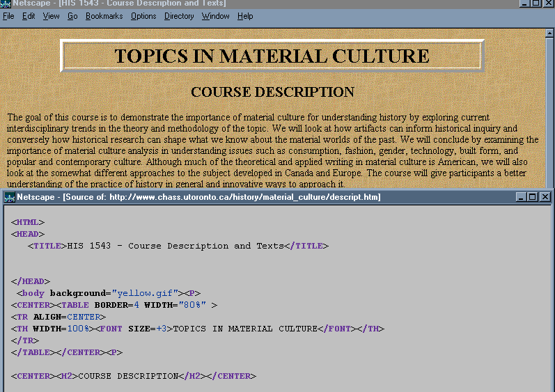Minimize the Source window
This screenshot has height=392, width=555.
pos(522,197)
